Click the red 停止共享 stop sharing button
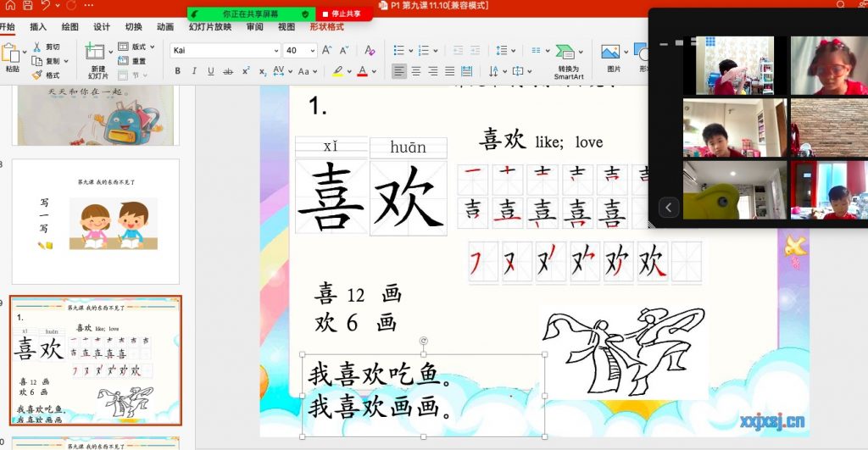868x450 pixels. coord(344,14)
